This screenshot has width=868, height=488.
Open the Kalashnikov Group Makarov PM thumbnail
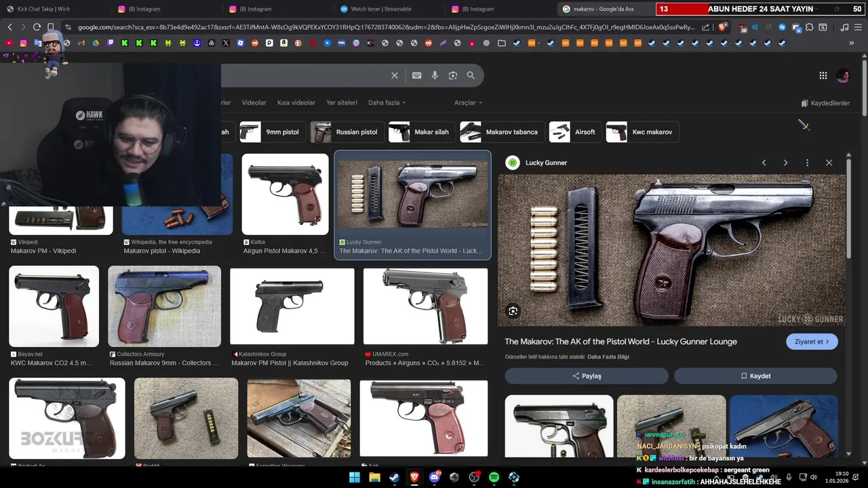click(292, 306)
